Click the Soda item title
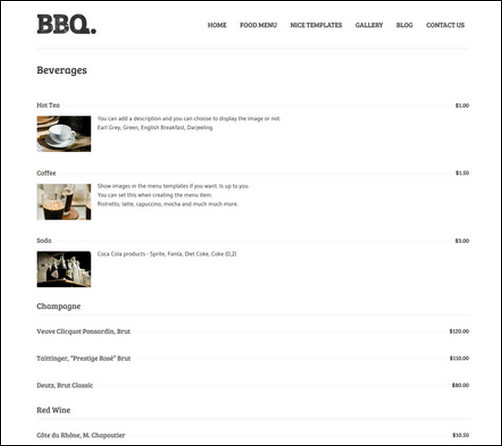 coord(44,240)
